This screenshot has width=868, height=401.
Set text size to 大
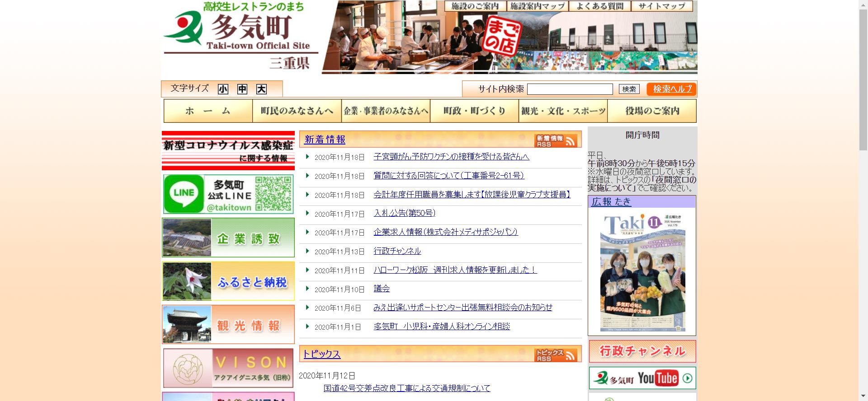(261, 89)
